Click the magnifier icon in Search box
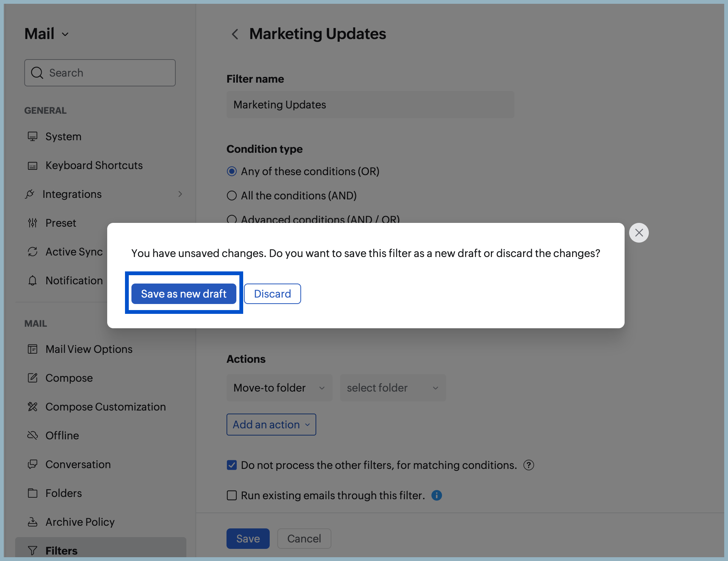728x561 pixels. (x=37, y=73)
